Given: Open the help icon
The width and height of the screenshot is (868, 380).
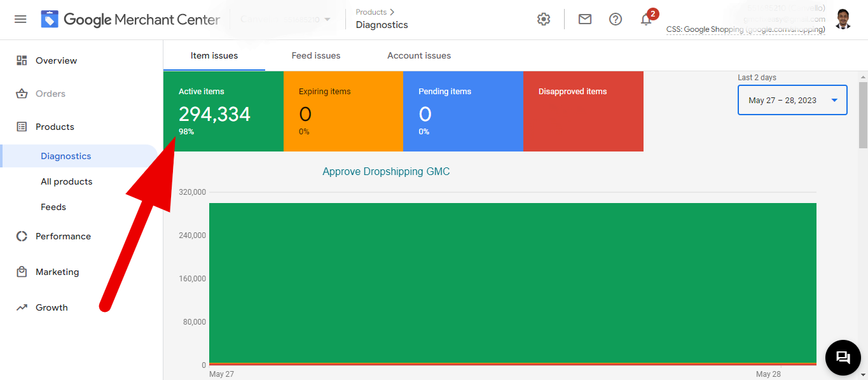Looking at the screenshot, I should point(615,19).
